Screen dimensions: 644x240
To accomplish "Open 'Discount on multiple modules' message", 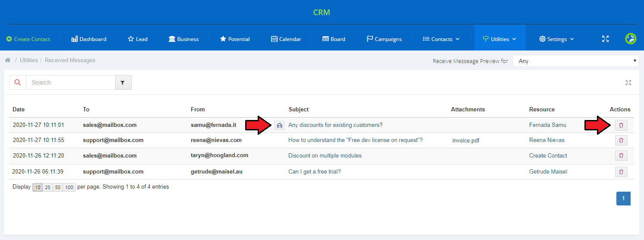I will pyautogui.click(x=325, y=155).
